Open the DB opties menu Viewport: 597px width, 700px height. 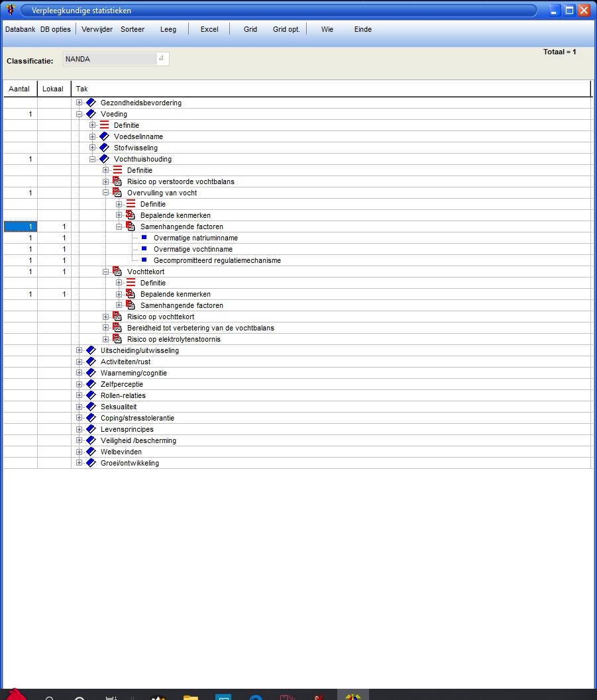coord(56,29)
